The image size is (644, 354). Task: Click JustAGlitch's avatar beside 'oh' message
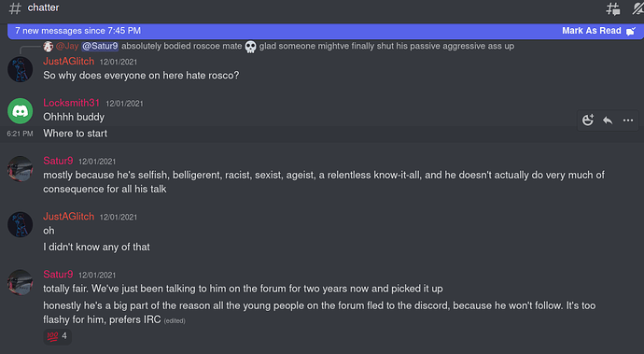pos(21,224)
